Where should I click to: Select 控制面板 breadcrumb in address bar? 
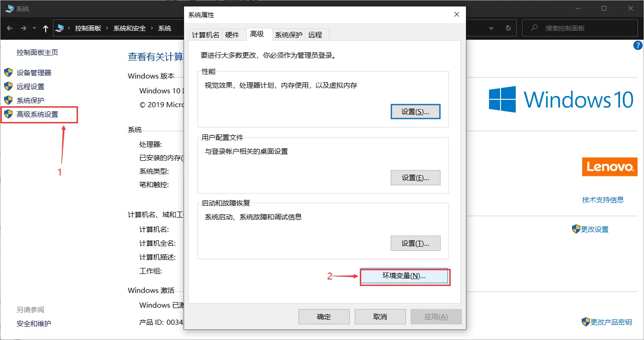88,28
